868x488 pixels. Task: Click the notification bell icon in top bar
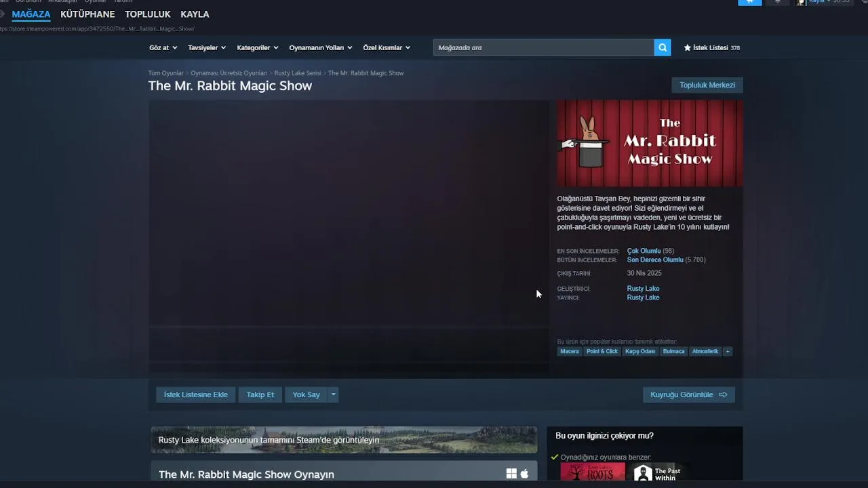tap(778, 2)
